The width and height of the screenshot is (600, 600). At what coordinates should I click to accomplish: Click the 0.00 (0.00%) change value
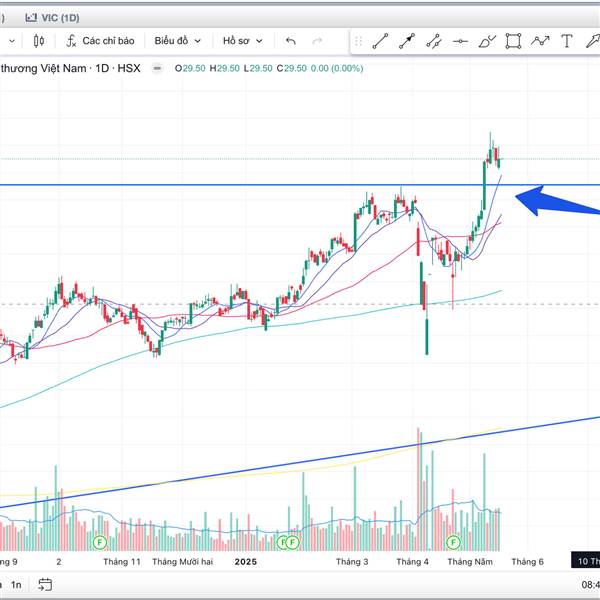click(337, 68)
